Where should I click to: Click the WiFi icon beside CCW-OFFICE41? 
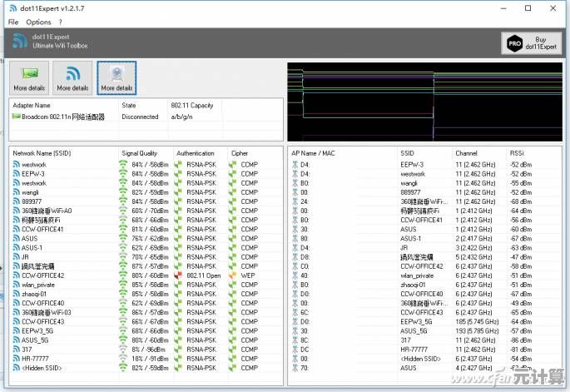pos(16,229)
